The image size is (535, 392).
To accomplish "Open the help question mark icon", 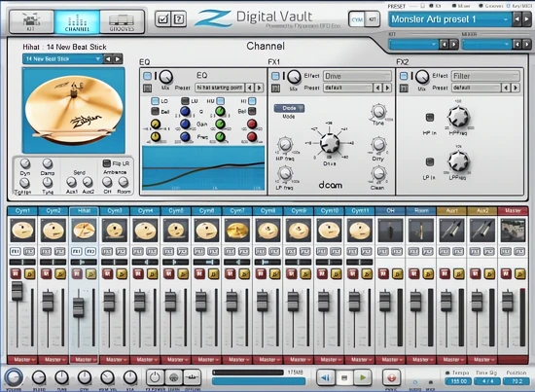I will coord(178,19).
